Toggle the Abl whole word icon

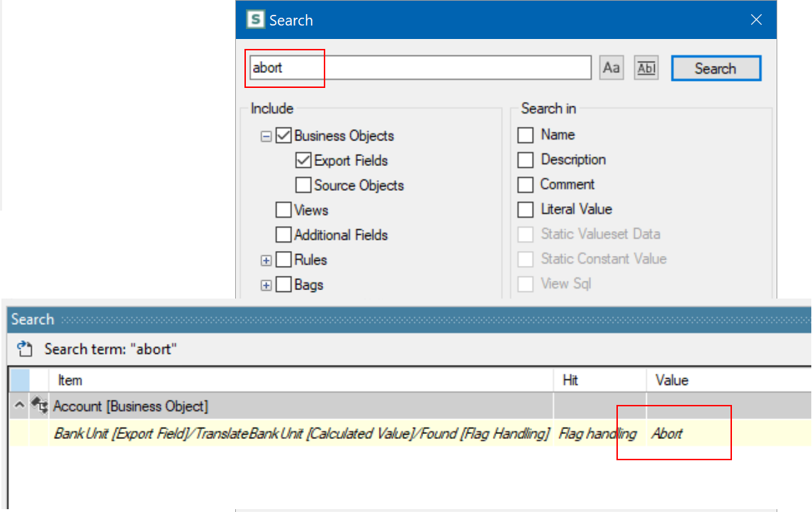tap(645, 67)
